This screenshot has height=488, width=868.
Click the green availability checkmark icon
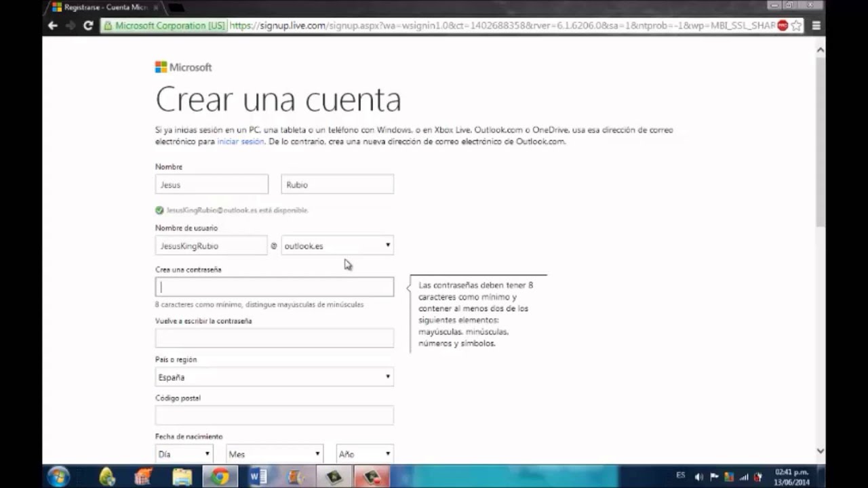159,210
